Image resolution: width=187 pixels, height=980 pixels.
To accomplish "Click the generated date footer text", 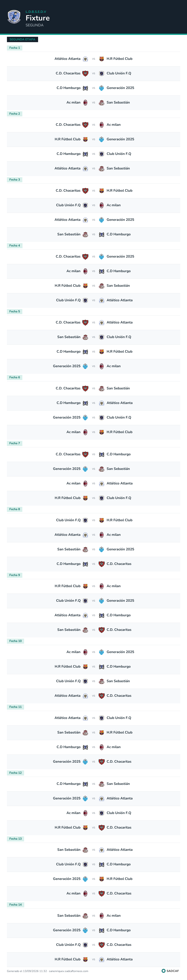I will (x=47, y=971).
